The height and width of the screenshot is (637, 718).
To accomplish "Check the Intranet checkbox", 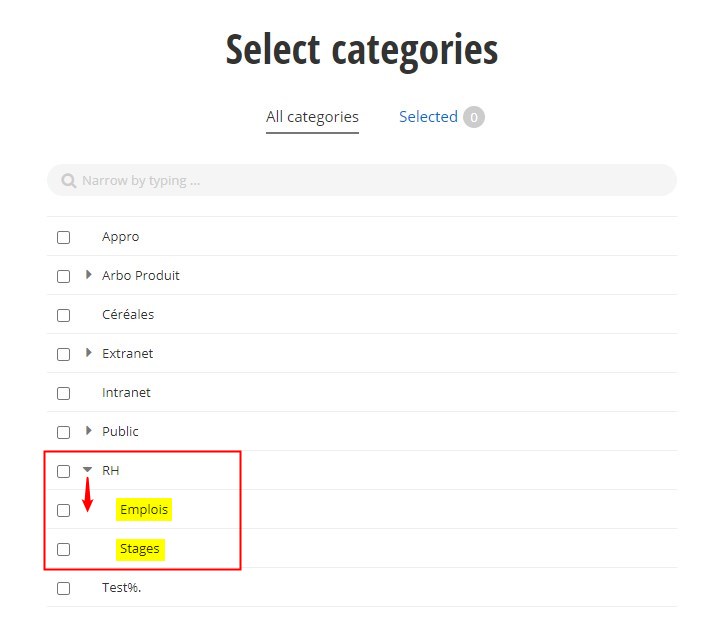I will [x=63, y=393].
